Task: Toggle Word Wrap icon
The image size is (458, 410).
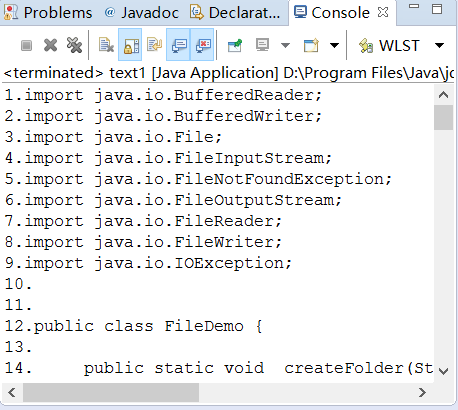Action: (x=154, y=45)
